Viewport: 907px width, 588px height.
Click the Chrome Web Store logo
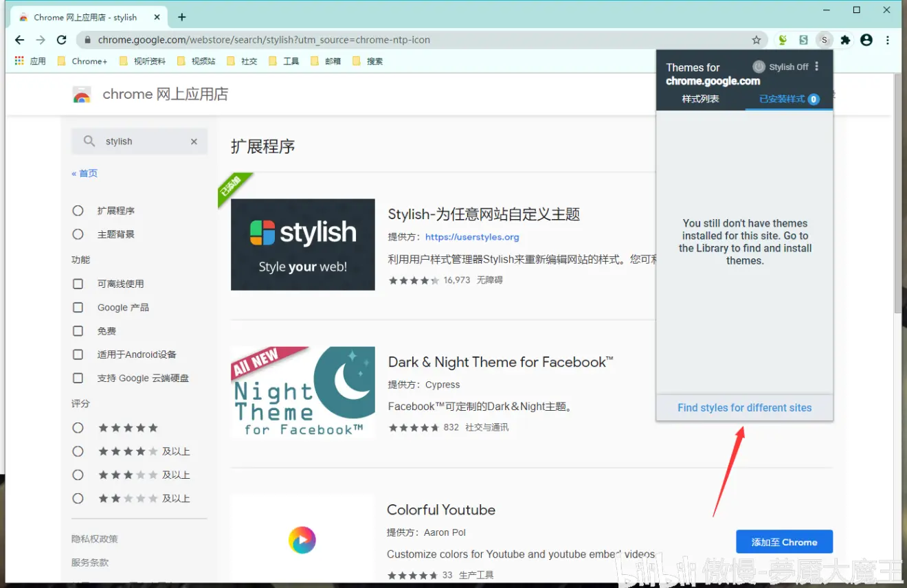[82, 95]
